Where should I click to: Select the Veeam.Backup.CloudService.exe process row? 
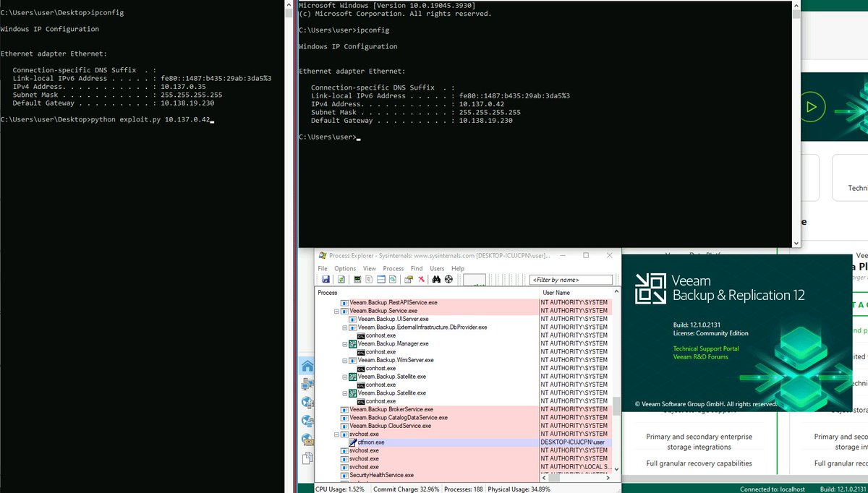pyautogui.click(x=464, y=426)
